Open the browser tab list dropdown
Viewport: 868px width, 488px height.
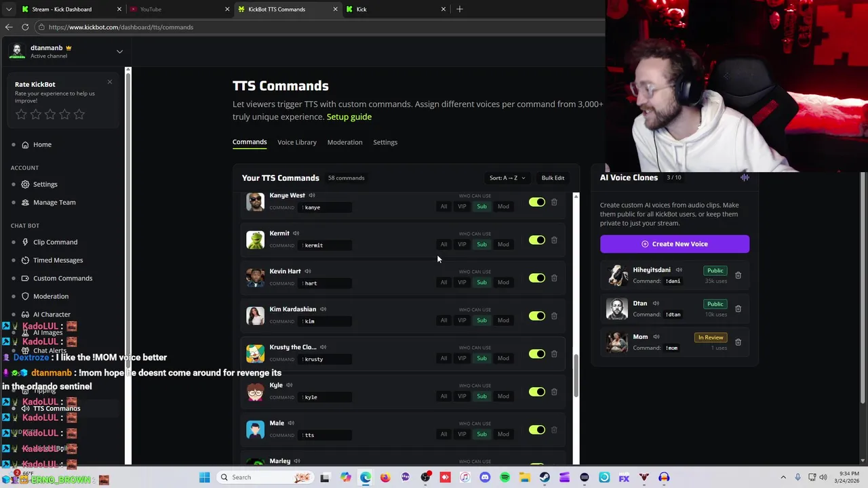point(9,9)
